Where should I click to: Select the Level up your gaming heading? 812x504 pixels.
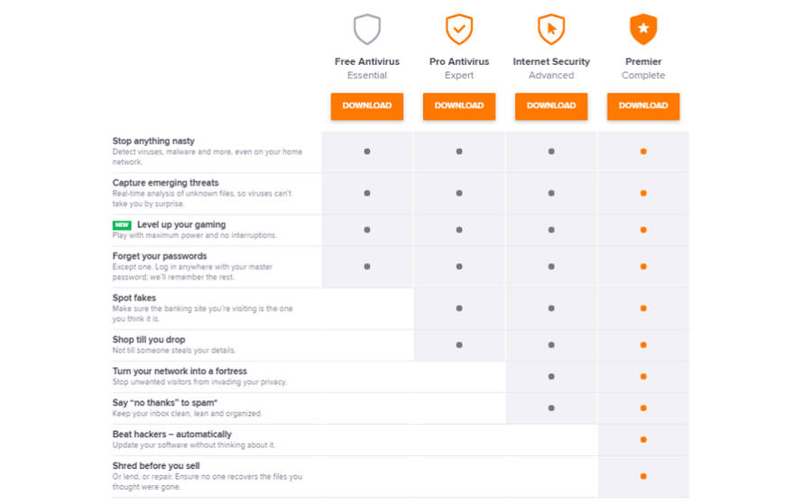click(x=181, y=225)
